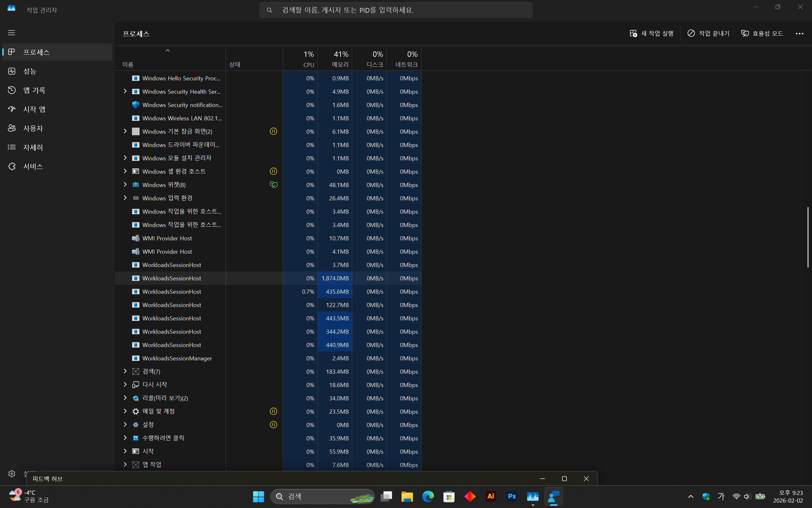Screen dimensions: 812x508
Task: Select the Windows Wireless LAN 802.1 row
Action: point(268,118)
